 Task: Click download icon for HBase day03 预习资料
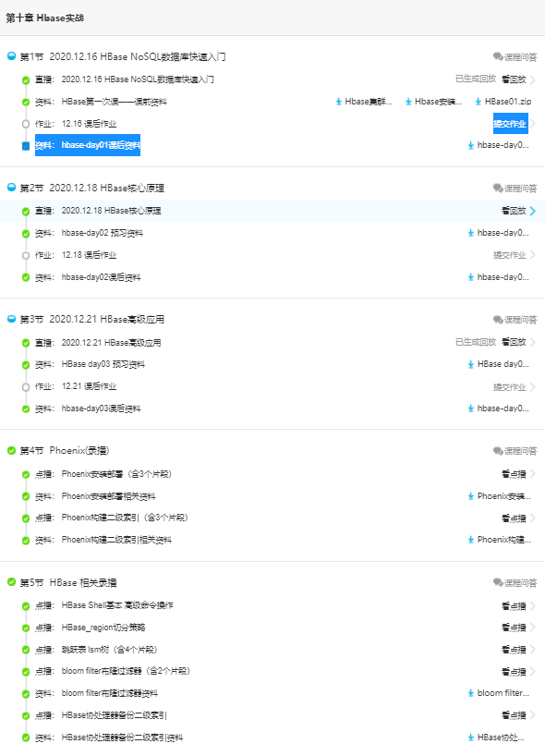[x=471, y=364]
